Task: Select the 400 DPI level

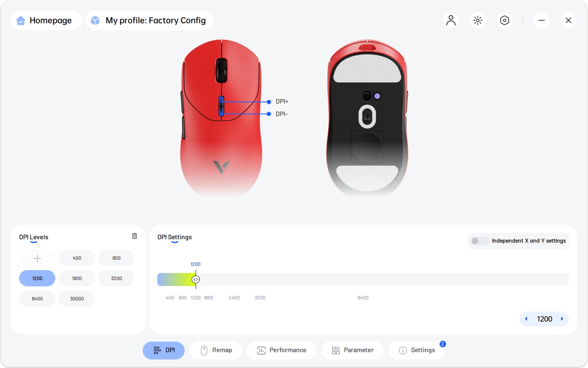Action: pos(77,258)
